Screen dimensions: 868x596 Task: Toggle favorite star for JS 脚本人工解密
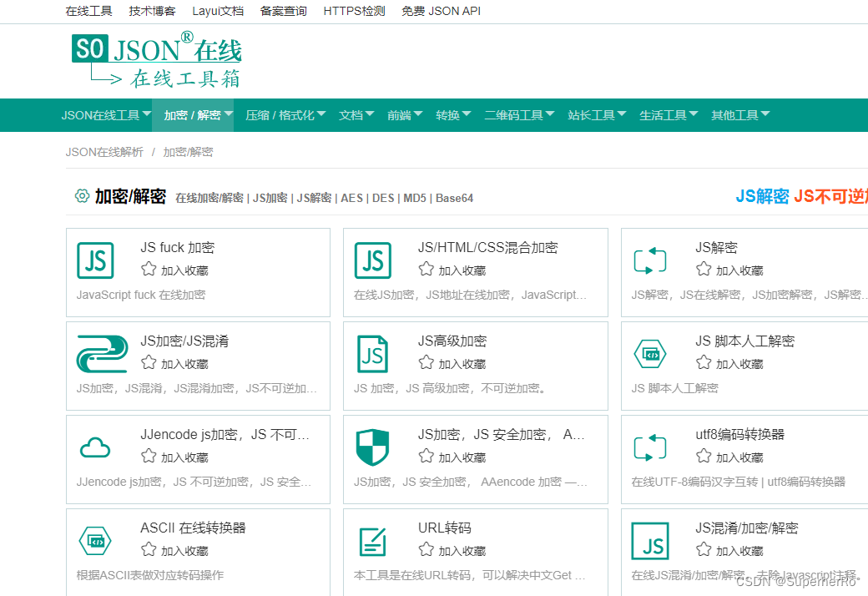(x=704, y=363)
